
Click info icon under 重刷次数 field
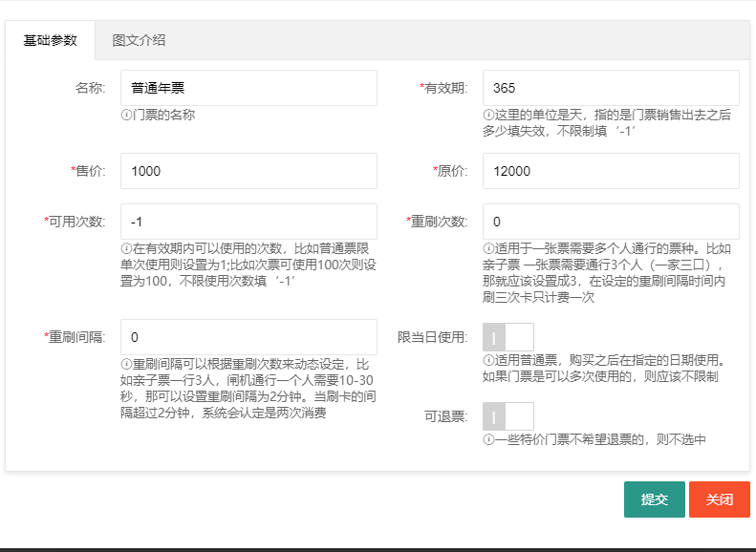[488, 248]
